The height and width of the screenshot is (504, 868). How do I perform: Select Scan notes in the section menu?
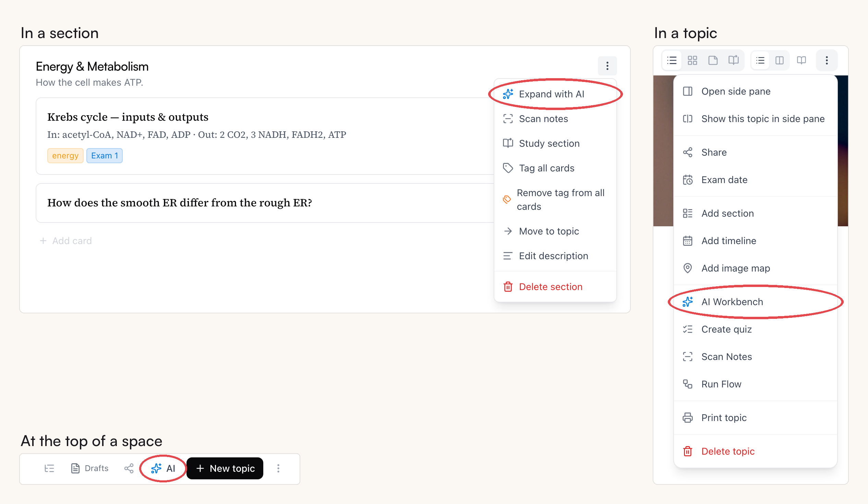pos(555,119)
